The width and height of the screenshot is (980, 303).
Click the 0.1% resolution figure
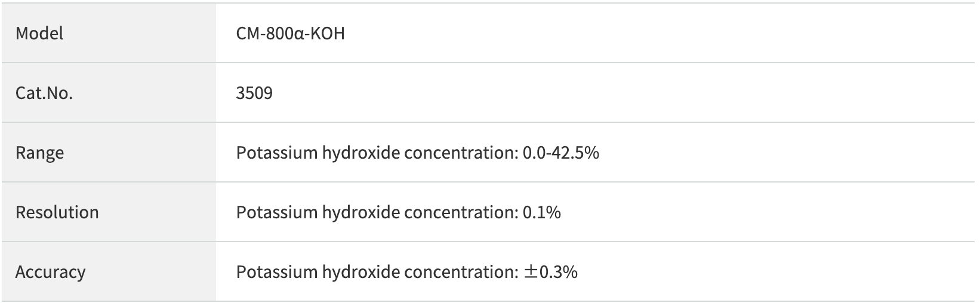pos(541,212)
